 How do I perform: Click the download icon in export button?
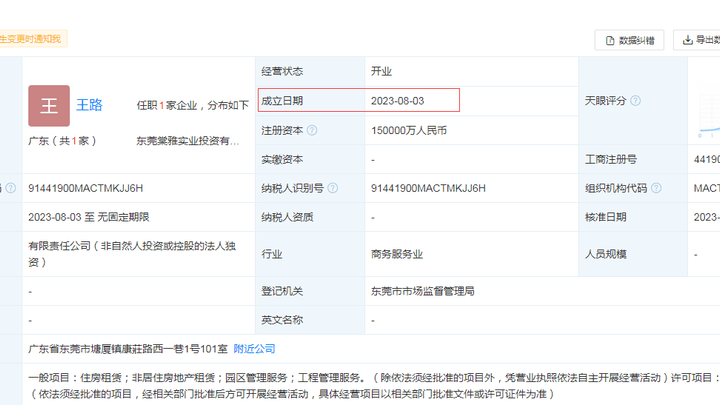(687, 40)
